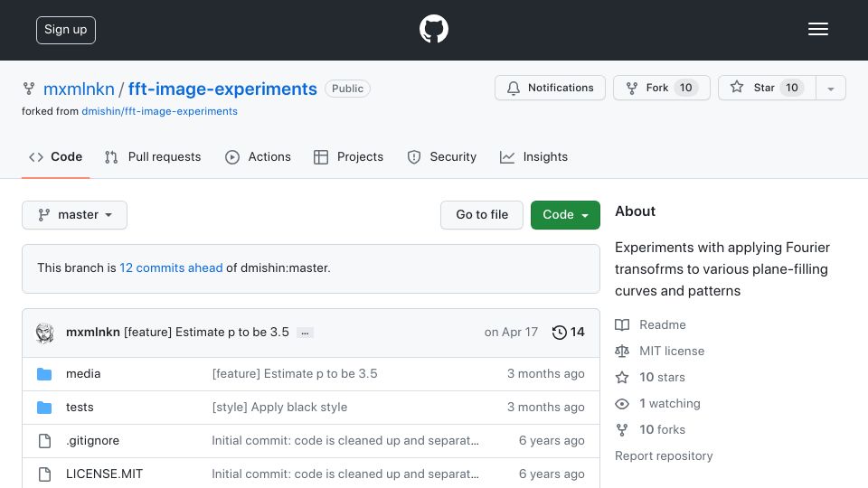The height and width of the screenshot is (488, 868).
Task: Open 1 watching link in About
Action: tap(657, 404)
